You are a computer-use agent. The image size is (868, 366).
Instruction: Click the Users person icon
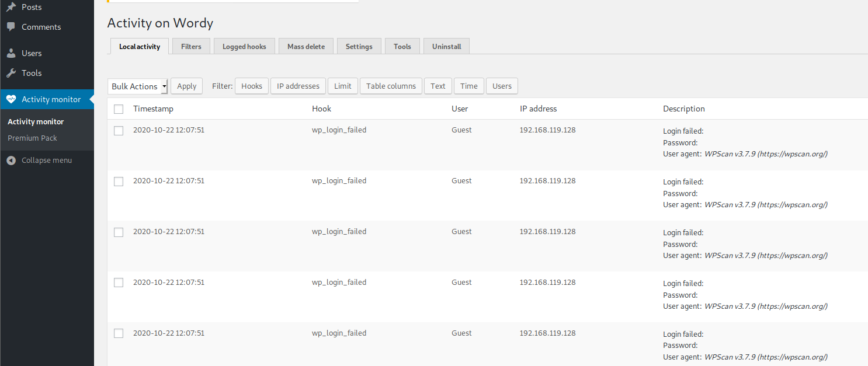point(11,53)
